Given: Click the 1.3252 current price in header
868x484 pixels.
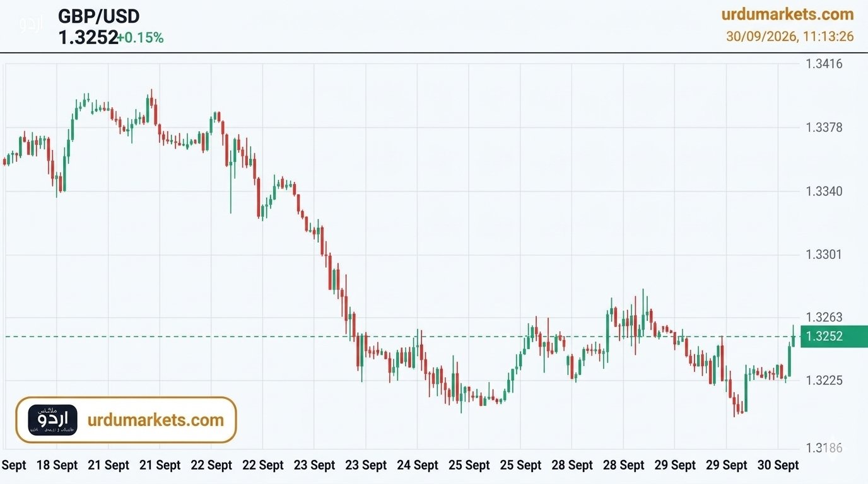Looking at the screenshot, I should tap(88, 38).
